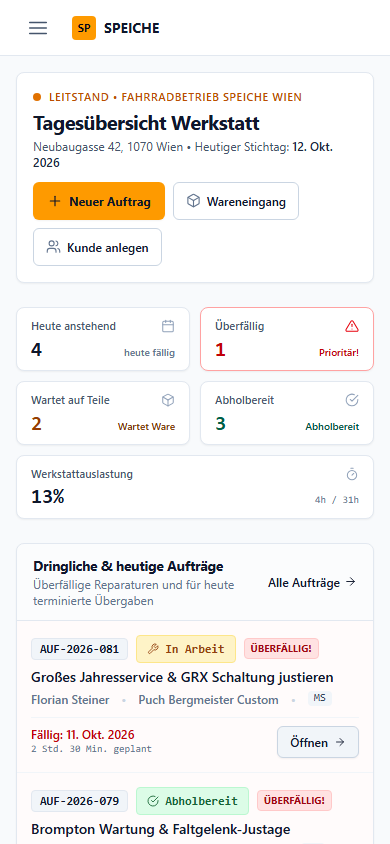Click the box icon in Wareneingang button
Image resolution: width=390 pixels, height=844 pixels.
pos(193,201)
